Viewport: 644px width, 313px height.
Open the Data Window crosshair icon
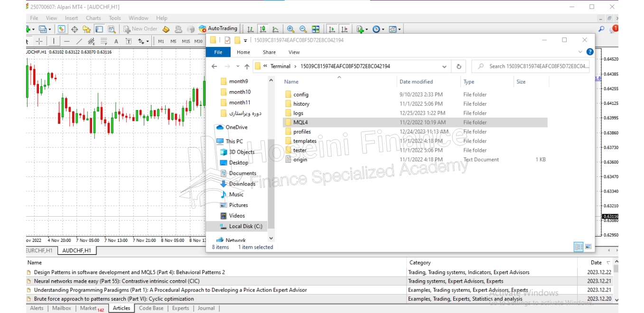coord(75,29)
